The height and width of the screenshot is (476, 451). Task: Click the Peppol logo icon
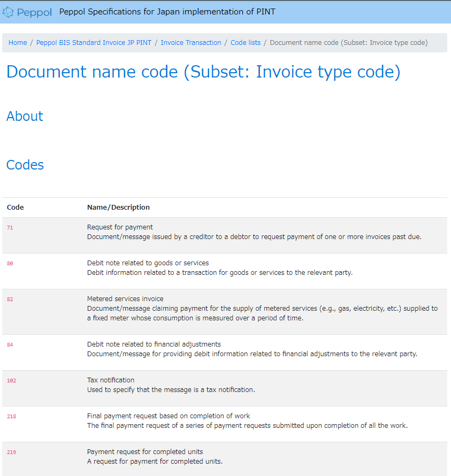[x=8, y=12]
